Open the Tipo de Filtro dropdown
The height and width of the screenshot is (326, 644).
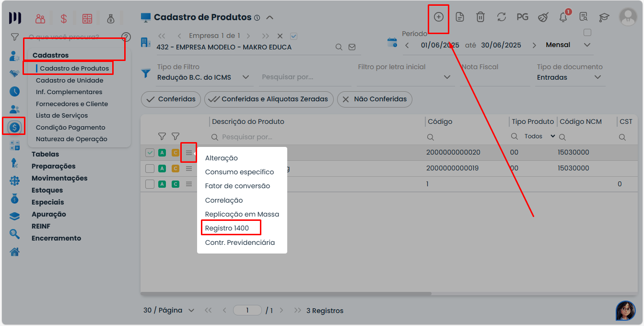point(204,77)
